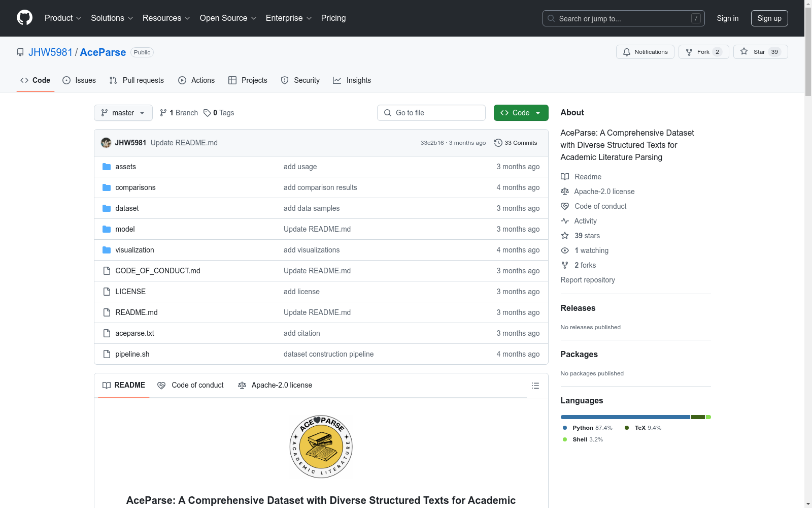Click the assets folder icon
This screenshot has height=508, width=812.
[x=107, y=167]
